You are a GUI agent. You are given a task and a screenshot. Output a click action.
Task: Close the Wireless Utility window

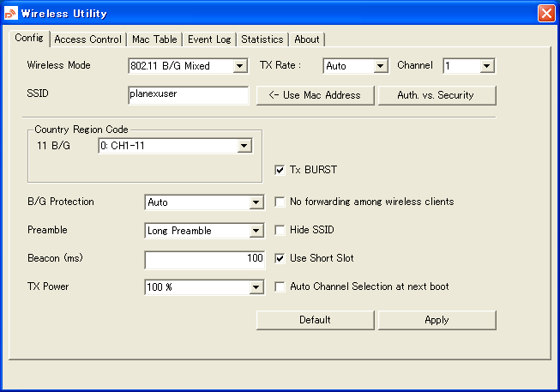[x=546, y=14]
